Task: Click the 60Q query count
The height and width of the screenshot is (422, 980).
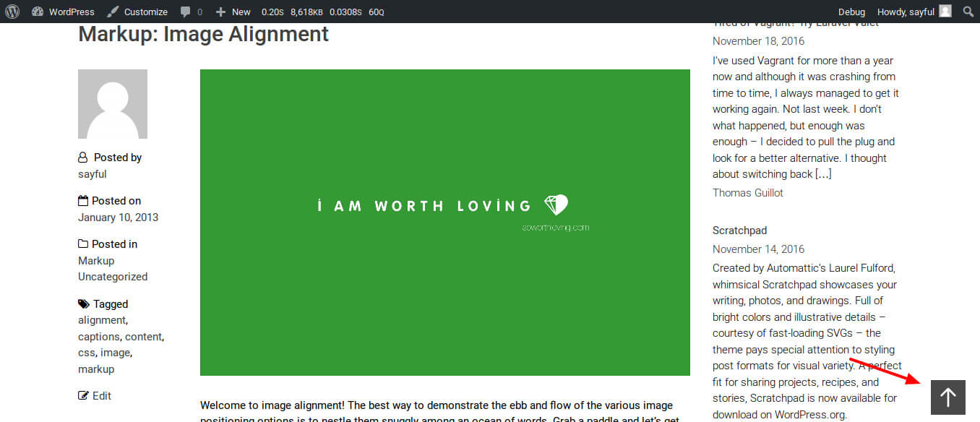Action: [x=377, y=12]
